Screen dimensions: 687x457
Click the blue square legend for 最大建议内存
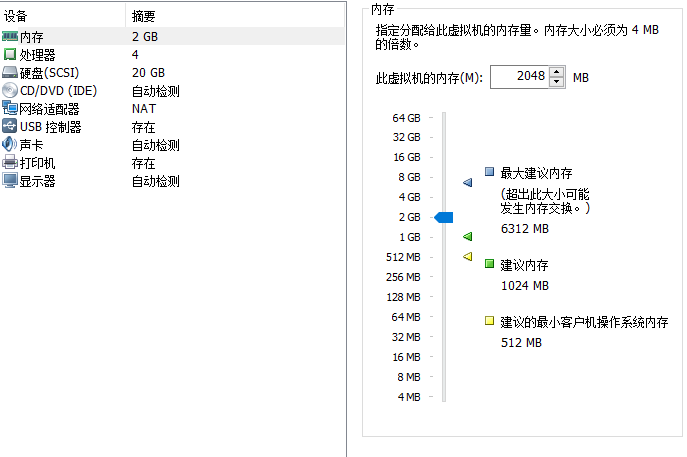(x=489, y=171)
